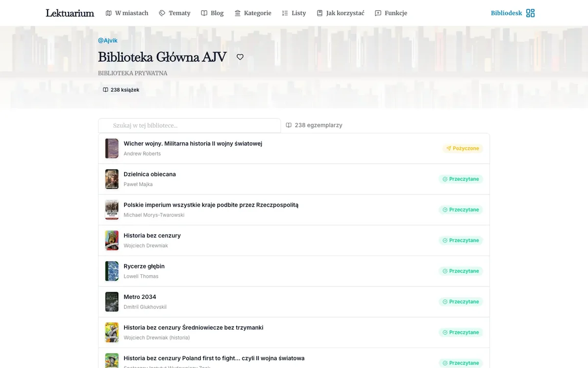
Task: Click the Przeczytane badge for Rycerze głębin
Action: click(x=461, y=271)
